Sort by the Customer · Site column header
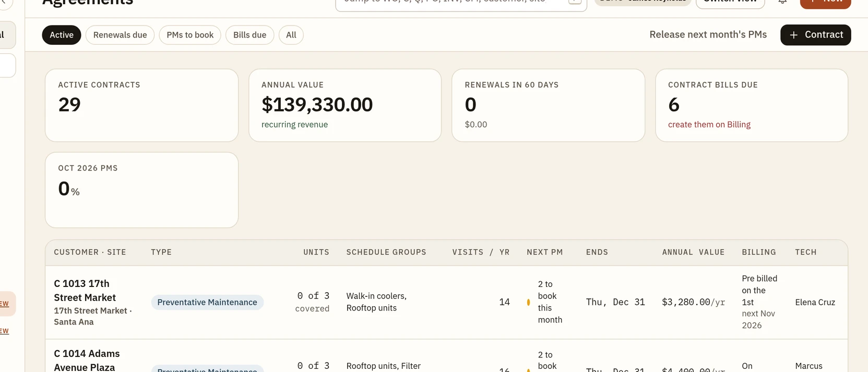This screenshot has width=868, height=372. [90, 253]
